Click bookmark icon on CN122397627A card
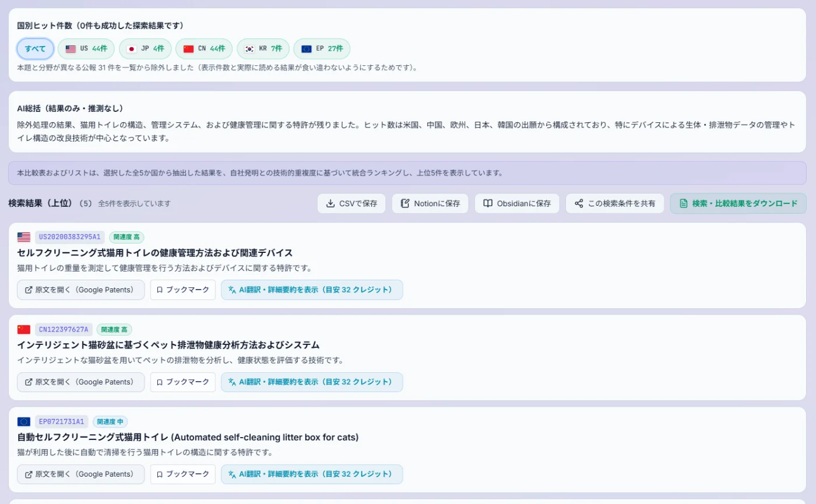This screenshot has height=504, width=816. point(160,382)
